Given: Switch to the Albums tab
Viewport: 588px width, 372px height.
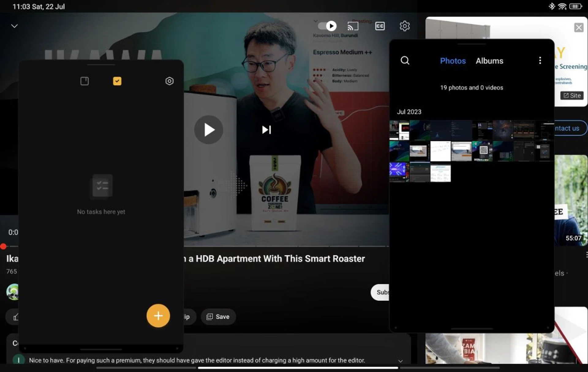Looking at the screenshot, I should 489,61.
